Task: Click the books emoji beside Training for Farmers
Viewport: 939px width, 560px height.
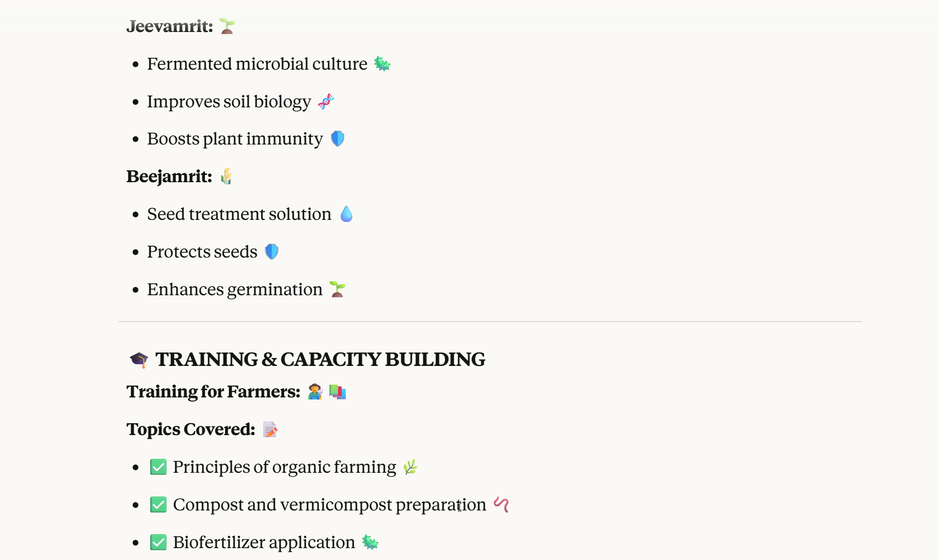Action: (338, 392)
